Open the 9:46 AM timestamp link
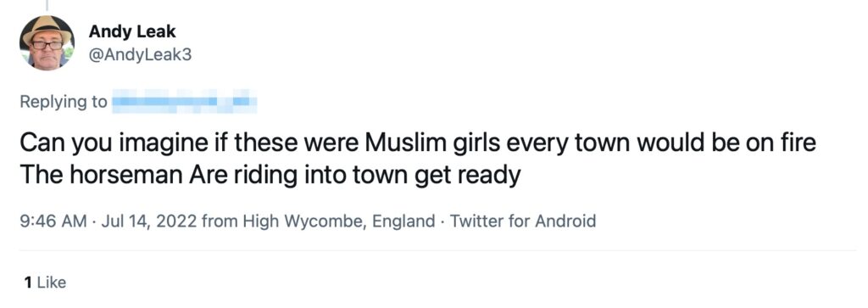 pos(53,221)
